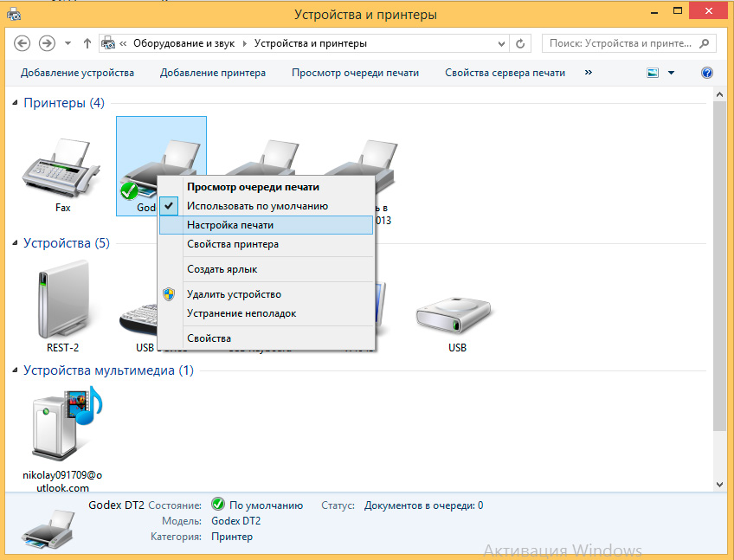This screenshot has height=560, width=734.
Task: Select the USB keyboard device icon
Action: tap(138, 319)
